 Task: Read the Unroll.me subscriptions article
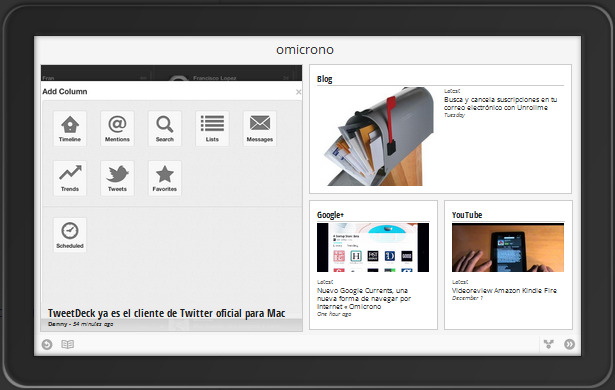[500, 104]
